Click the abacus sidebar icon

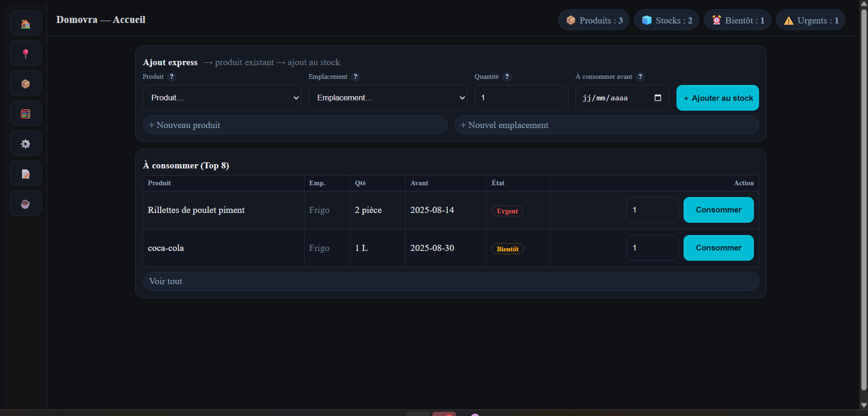tap(25, 113)
